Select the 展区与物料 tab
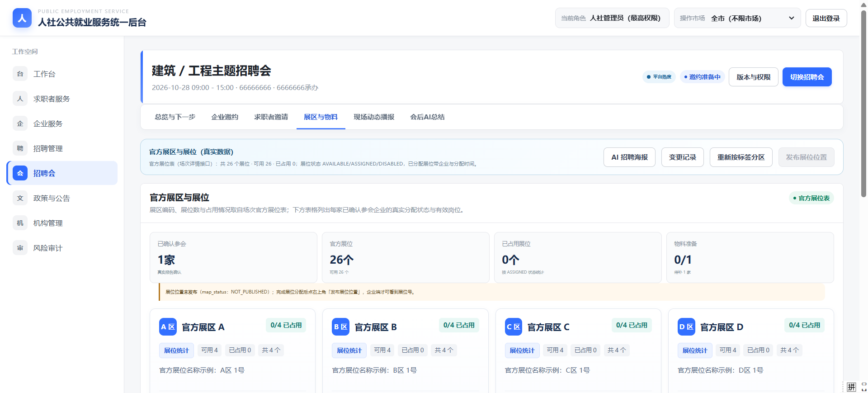The width and height of the screenshot is (868, 393). click(321, 117)
